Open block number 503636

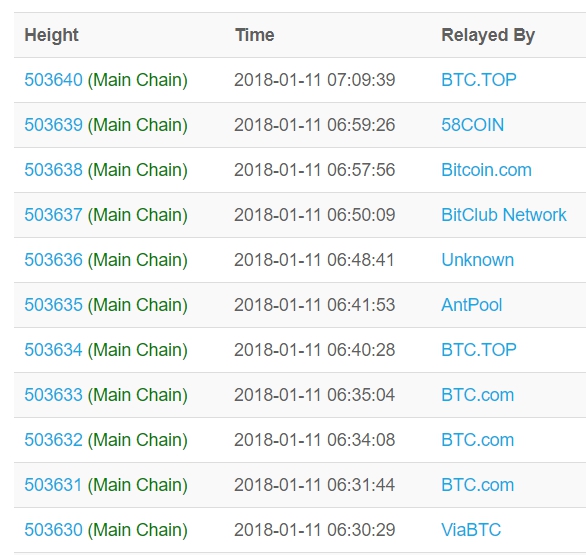tap(53, 260)
